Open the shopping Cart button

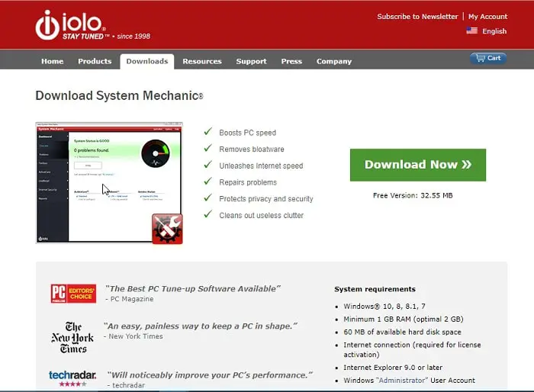click(x=488, y=58)
